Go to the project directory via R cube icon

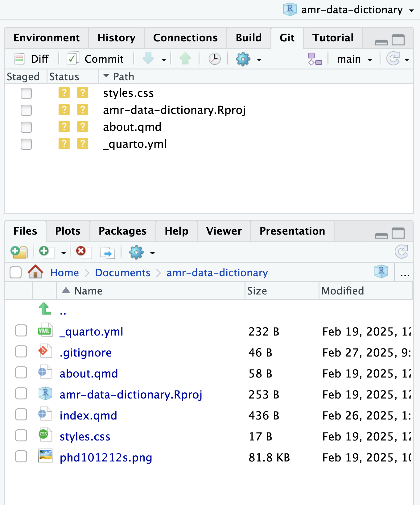[x=381, y=272]
